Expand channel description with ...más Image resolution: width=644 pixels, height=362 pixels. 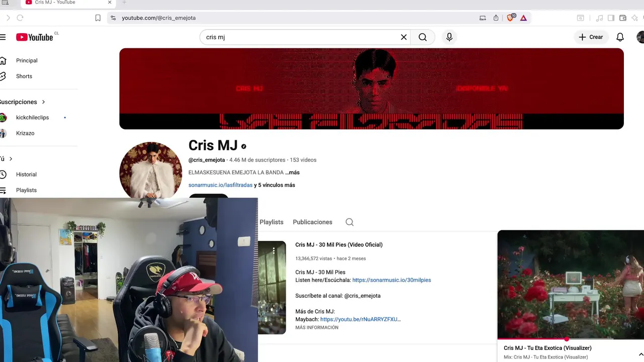(x=292, y=172)
